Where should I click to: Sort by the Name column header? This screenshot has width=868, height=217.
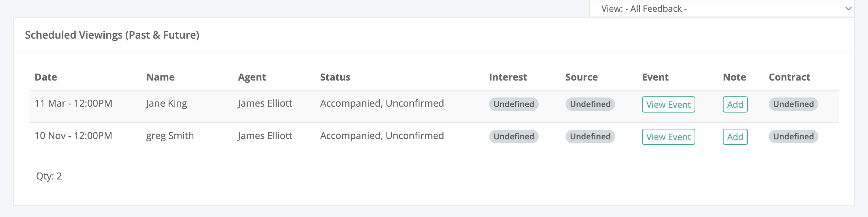point(161,77)
